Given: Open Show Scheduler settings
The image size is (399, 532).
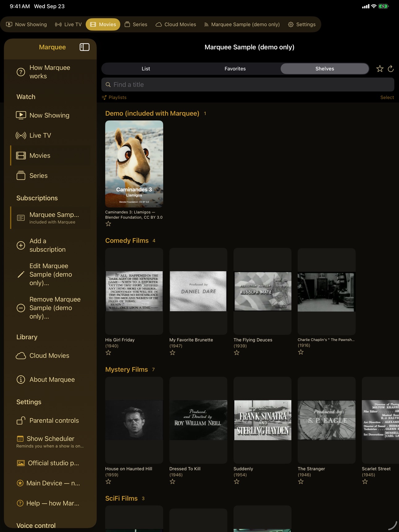Looking at the screenshot, I should 49,442.
